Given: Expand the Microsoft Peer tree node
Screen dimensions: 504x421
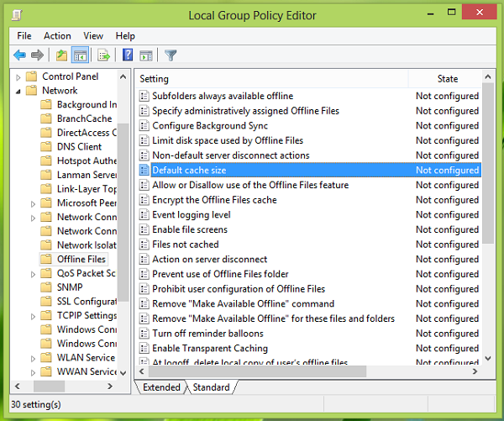Looking at the screenshot, I should (33, 204).
